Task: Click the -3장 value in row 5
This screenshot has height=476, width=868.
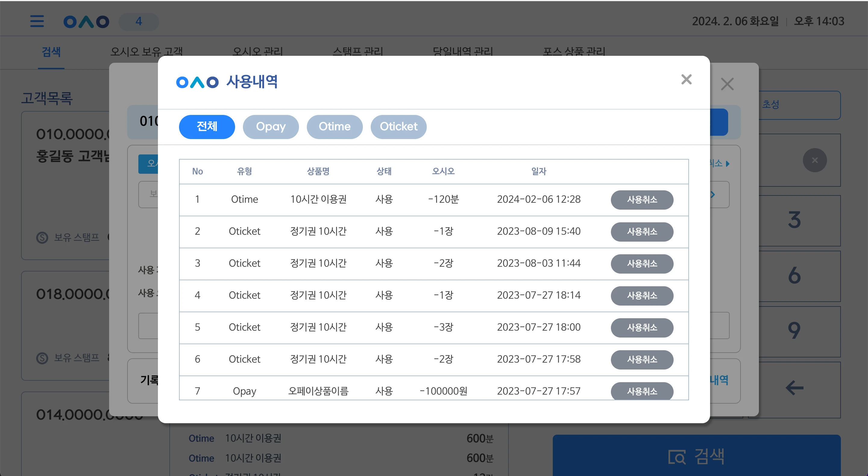Action: [x=443, y=327]
